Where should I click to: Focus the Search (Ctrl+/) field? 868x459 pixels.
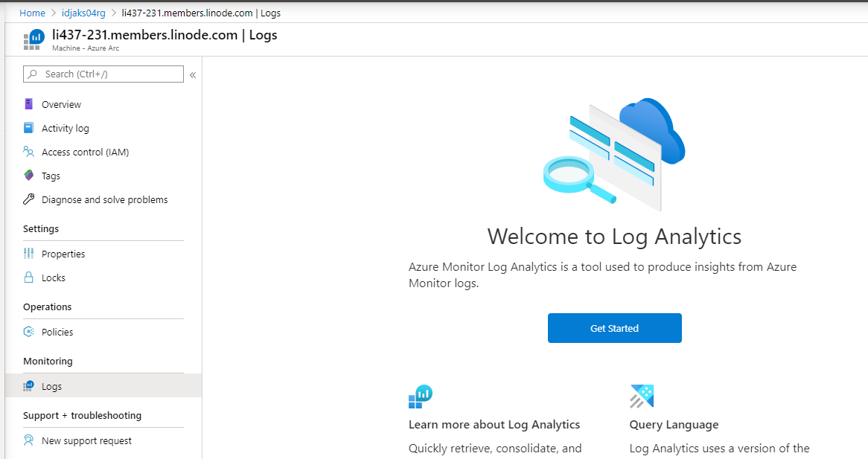(103, 74)
